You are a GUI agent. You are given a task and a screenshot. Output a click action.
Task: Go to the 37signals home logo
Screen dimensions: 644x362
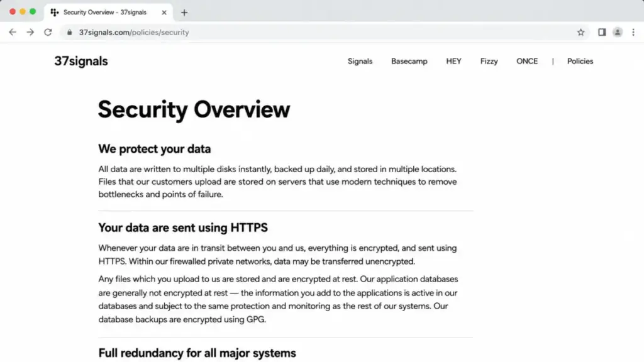coord(81,61)
